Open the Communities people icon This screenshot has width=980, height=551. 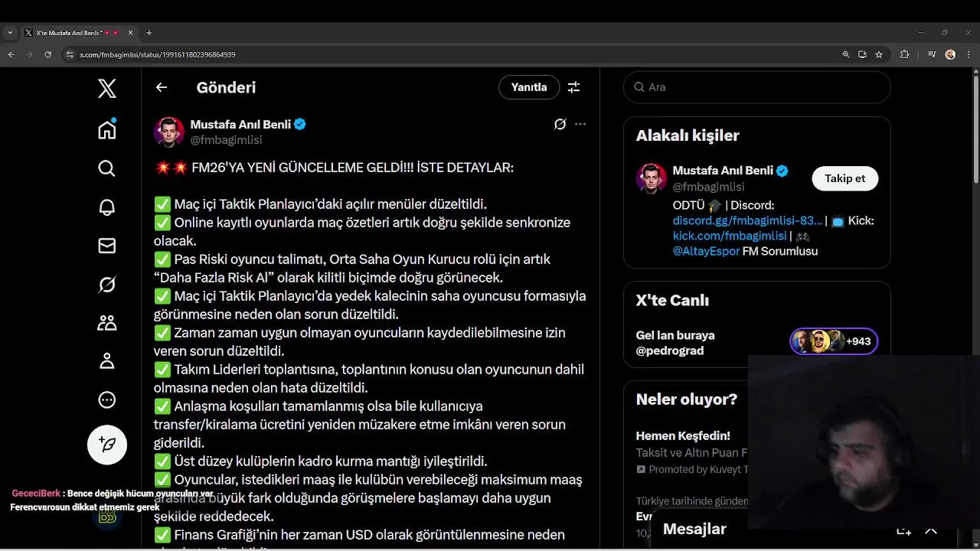pos(107,323)
